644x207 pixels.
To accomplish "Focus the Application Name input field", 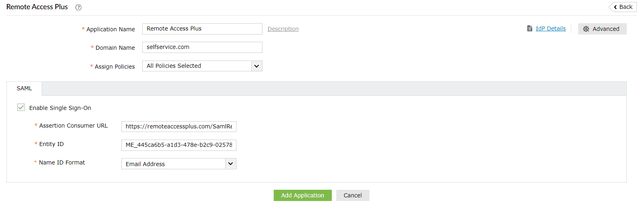I will [x=202, y=29].
